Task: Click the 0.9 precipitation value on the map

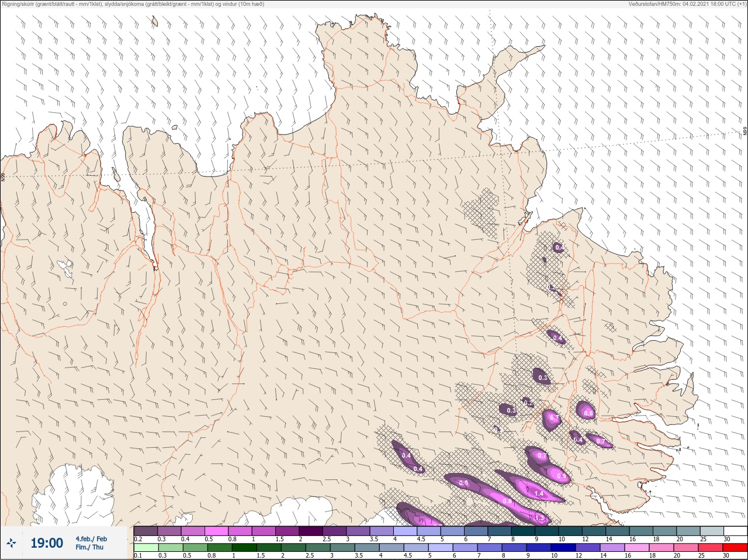Action: point(562,476)
